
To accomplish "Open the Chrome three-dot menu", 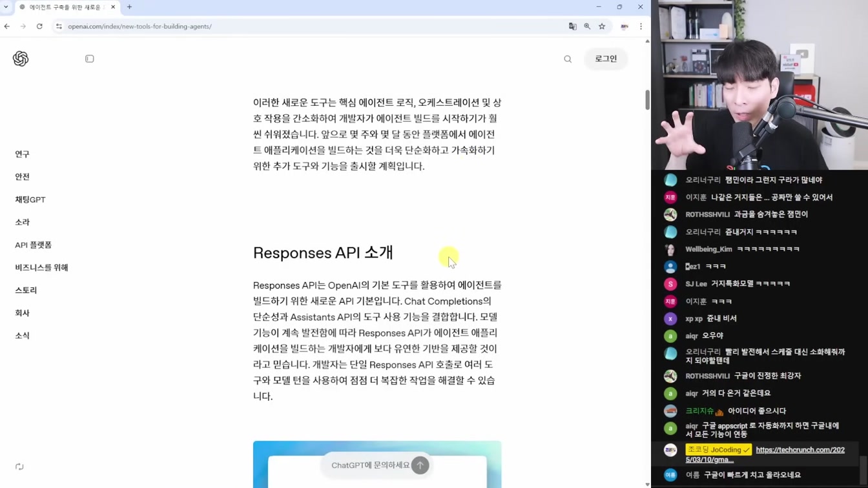I will (x=641, y=26).
